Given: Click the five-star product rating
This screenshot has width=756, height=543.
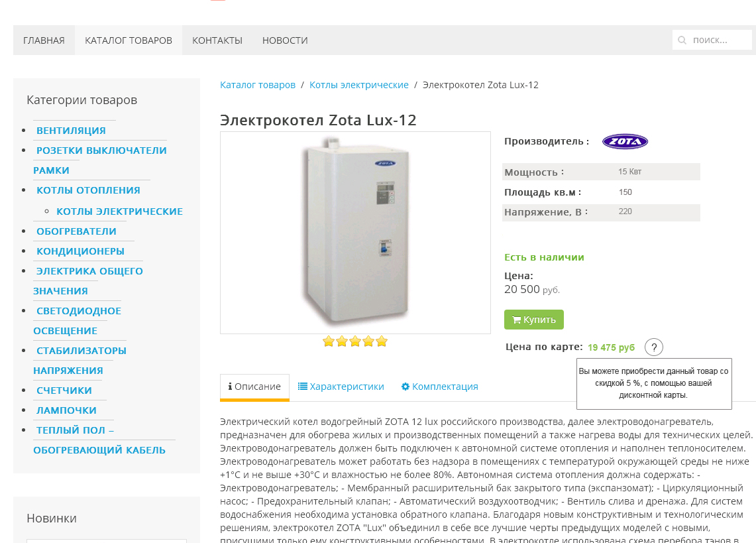Looking at the screenshot, I should (354, 341).
